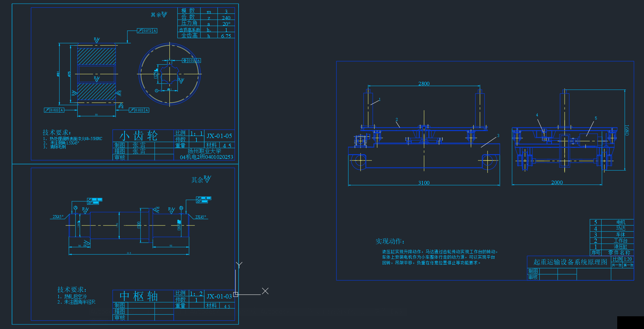
Task: Click the 序号 header cell
Action: (x=596, y=253)
